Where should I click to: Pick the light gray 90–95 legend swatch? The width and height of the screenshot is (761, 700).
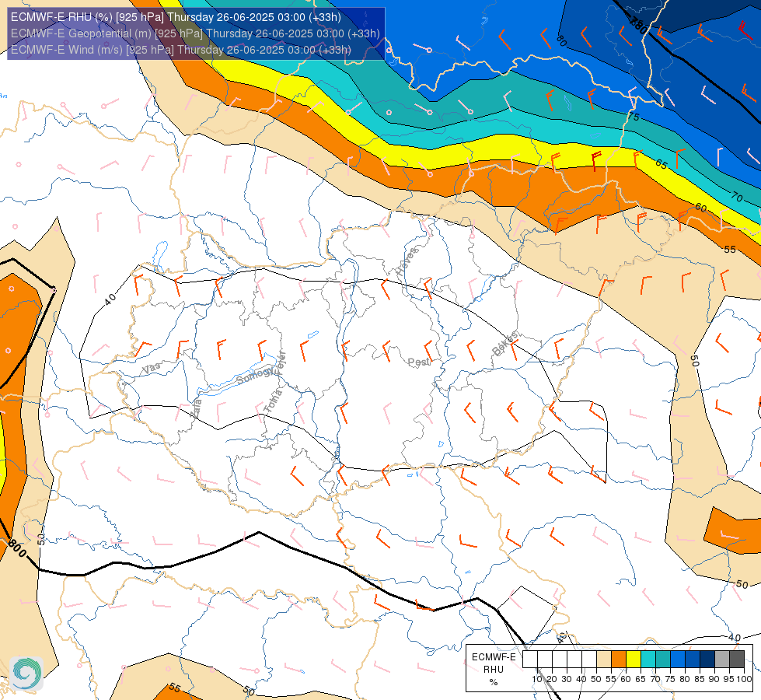[x=722, y=659]
